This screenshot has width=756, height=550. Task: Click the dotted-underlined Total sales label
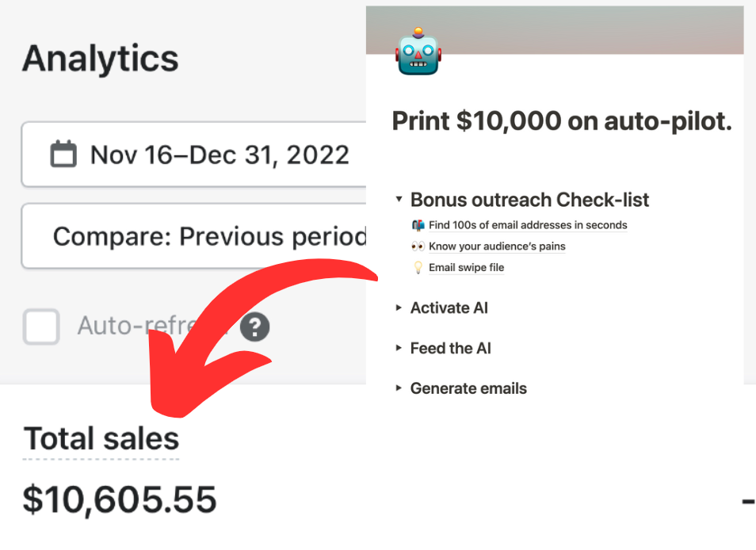coord(101,437)
